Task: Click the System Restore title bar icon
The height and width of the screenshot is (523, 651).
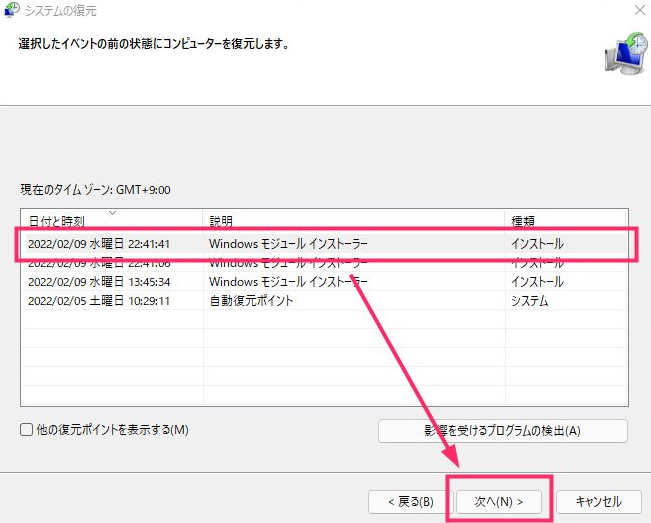Action: click(12, 10)
